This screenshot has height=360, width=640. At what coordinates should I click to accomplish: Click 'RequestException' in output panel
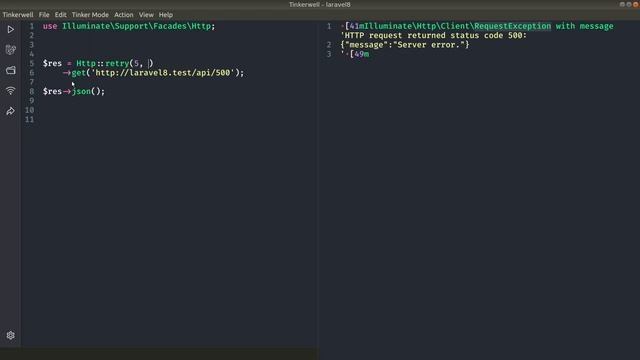pyautogui.click(x=512, y=26)
